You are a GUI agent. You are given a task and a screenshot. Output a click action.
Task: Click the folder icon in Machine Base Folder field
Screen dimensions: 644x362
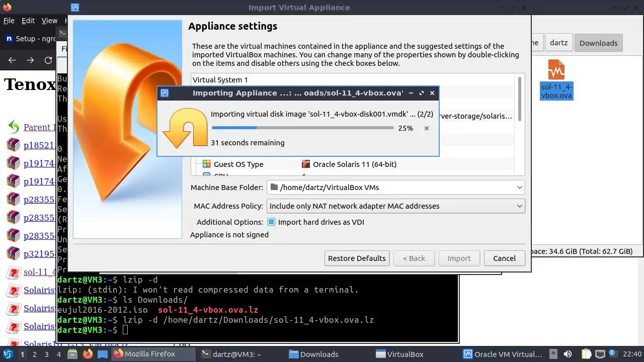[x=274, y=187]
